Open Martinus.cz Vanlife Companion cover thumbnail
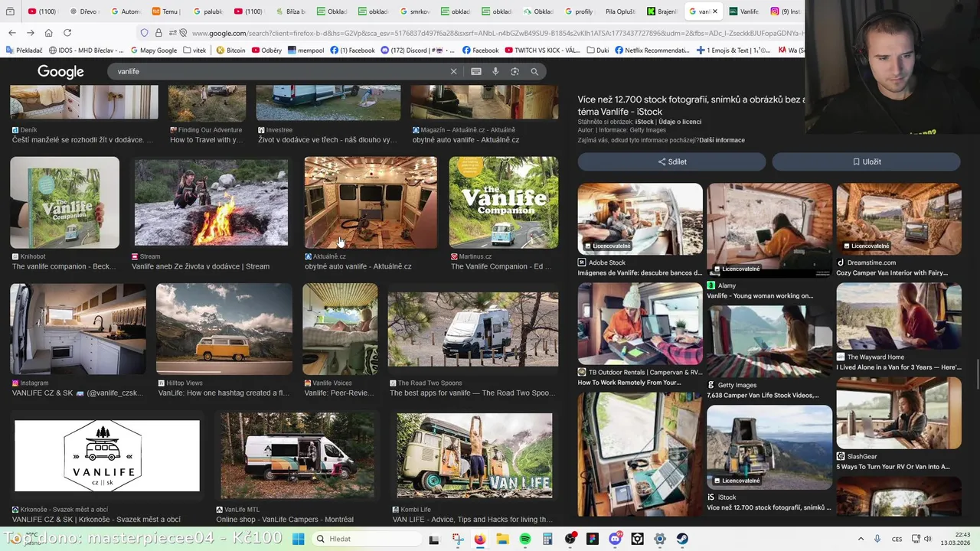This screenshot has height=551, width=980. click(x=504, y=203)
